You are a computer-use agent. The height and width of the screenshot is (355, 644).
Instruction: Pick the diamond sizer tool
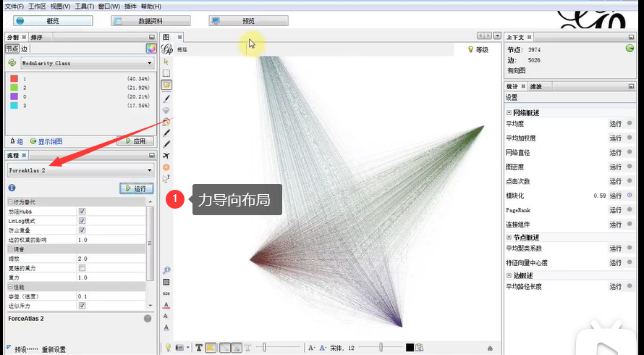pos(166,110)
